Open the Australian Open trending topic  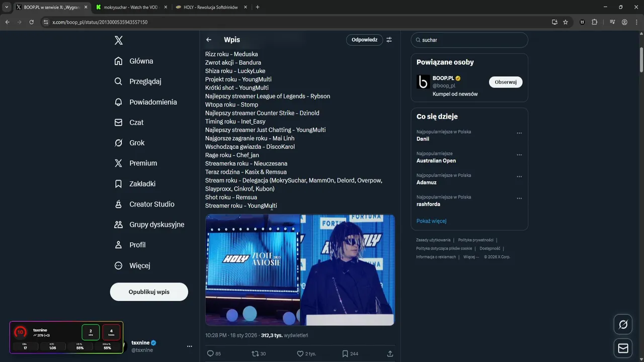pos(436,161)
